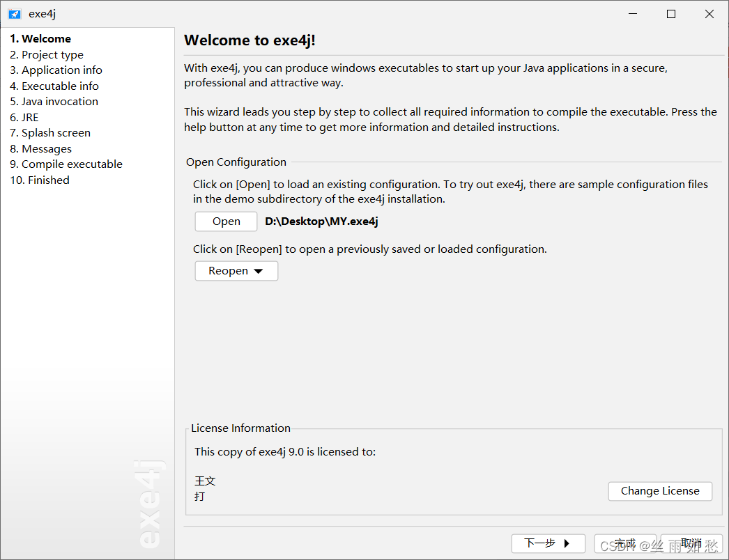Open 9. Compile executable step

[x=66, y=164]
